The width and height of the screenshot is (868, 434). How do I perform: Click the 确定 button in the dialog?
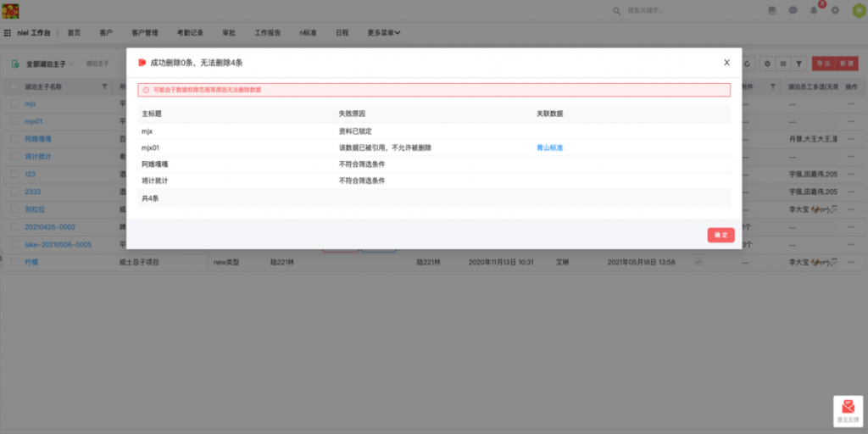[721, 235]
